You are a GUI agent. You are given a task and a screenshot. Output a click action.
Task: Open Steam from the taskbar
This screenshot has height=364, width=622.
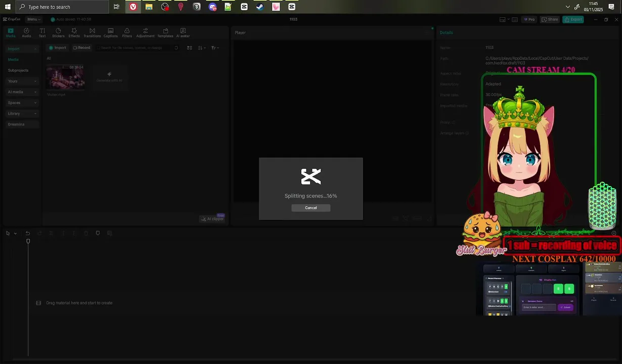(260, 7)
